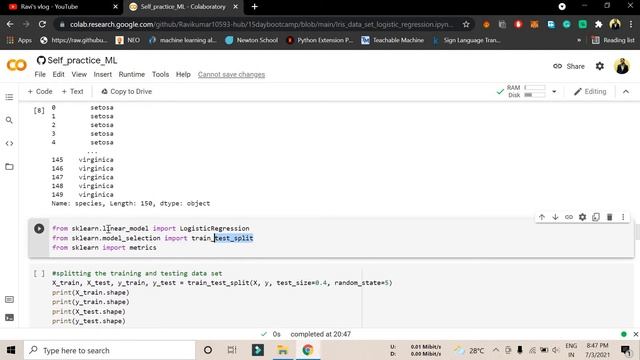
Task: Move cell down arrow icon
Action: tap(555, 217)
